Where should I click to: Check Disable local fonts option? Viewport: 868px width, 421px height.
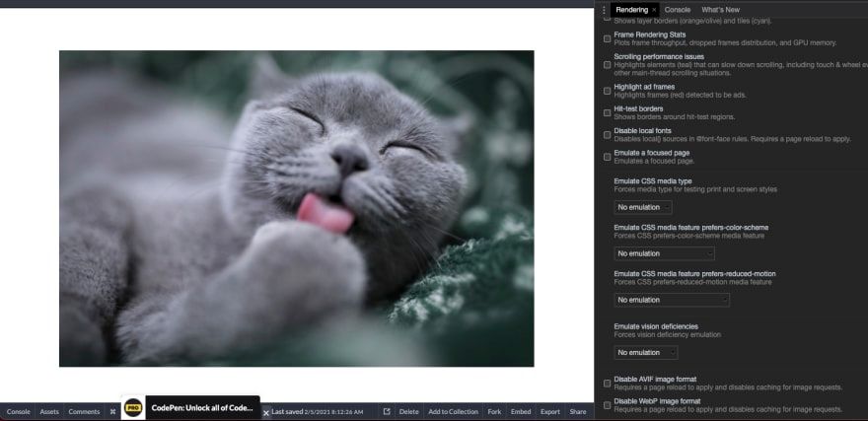click(608, 135)
